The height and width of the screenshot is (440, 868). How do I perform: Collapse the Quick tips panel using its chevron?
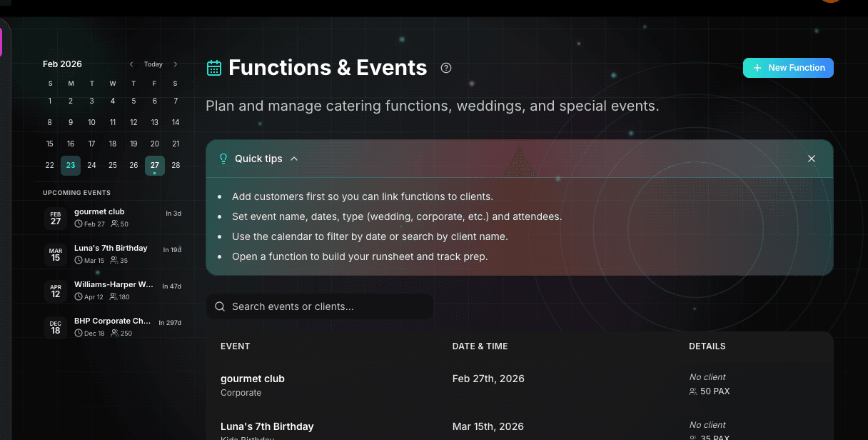(x=293, y=159)
